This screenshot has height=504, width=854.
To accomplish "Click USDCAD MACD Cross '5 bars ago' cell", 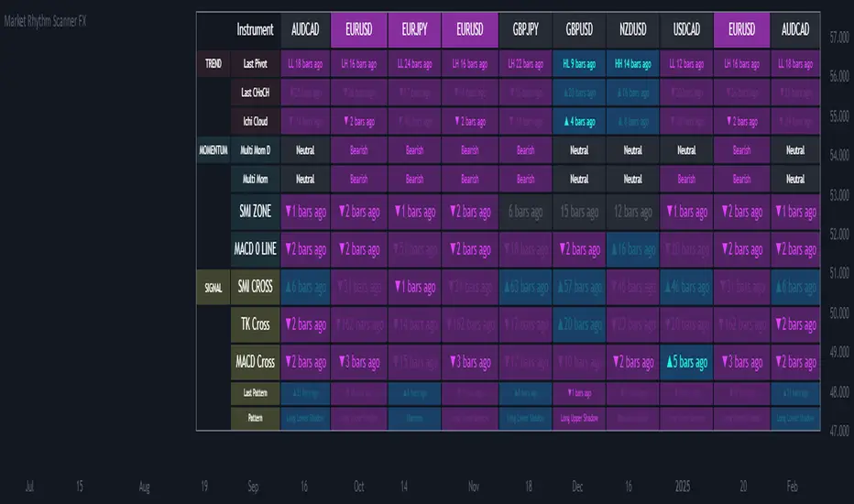I will 686,362.
